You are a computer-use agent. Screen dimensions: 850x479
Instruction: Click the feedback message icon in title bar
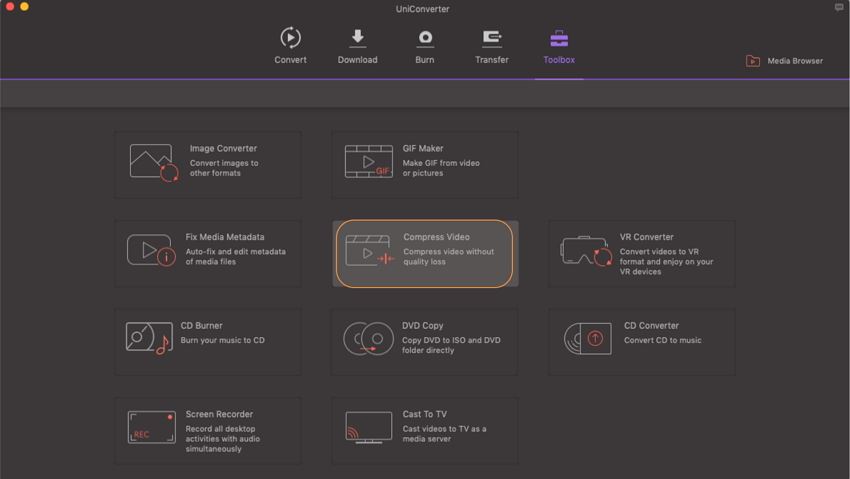(x=839, y=8)
